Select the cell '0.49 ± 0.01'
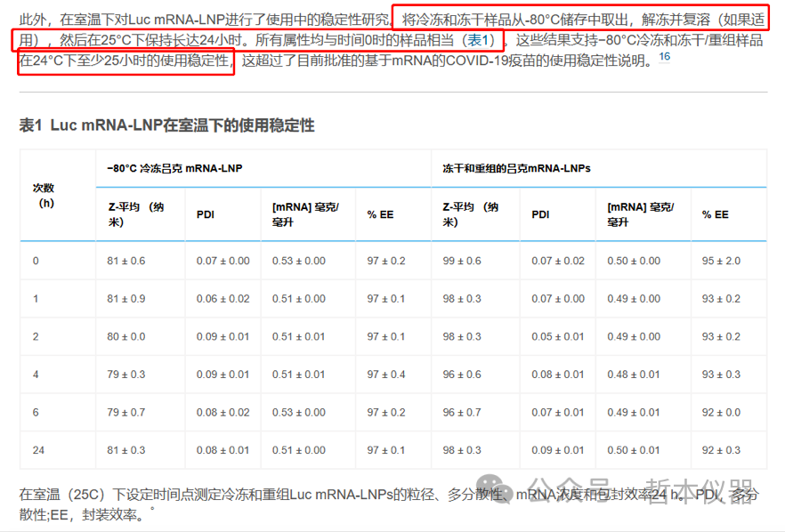This screenshot has width=785, height=532. [x=634, y=413]
